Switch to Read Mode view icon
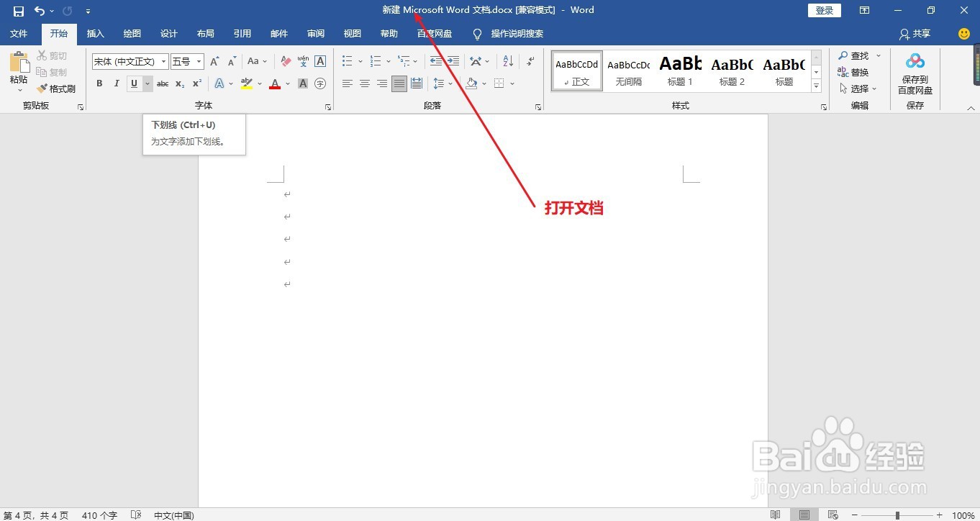 [776, 515]
